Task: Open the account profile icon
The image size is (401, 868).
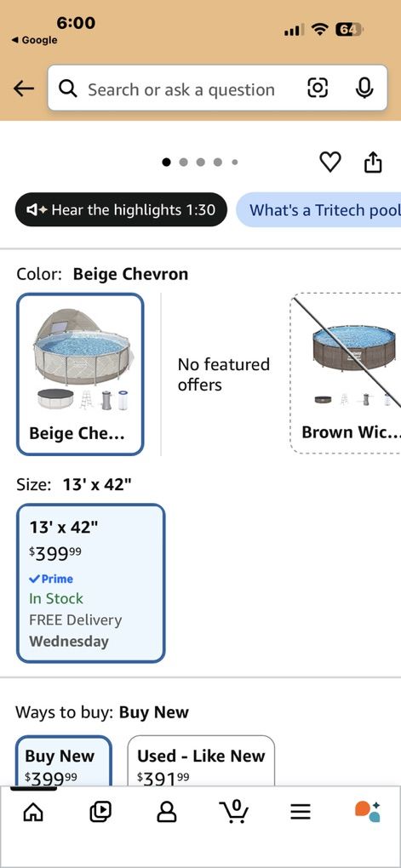Action: click(167, 812)
